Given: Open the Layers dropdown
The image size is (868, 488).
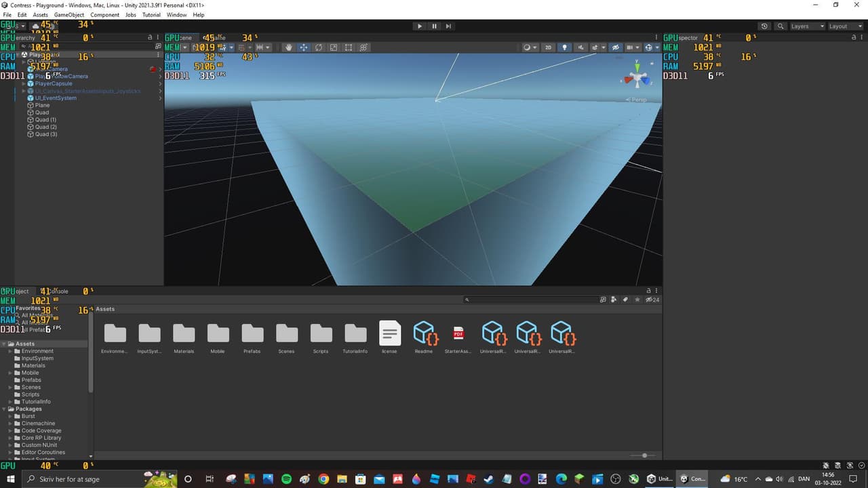Looking at the screenshot, I should [x=808, y=26].
